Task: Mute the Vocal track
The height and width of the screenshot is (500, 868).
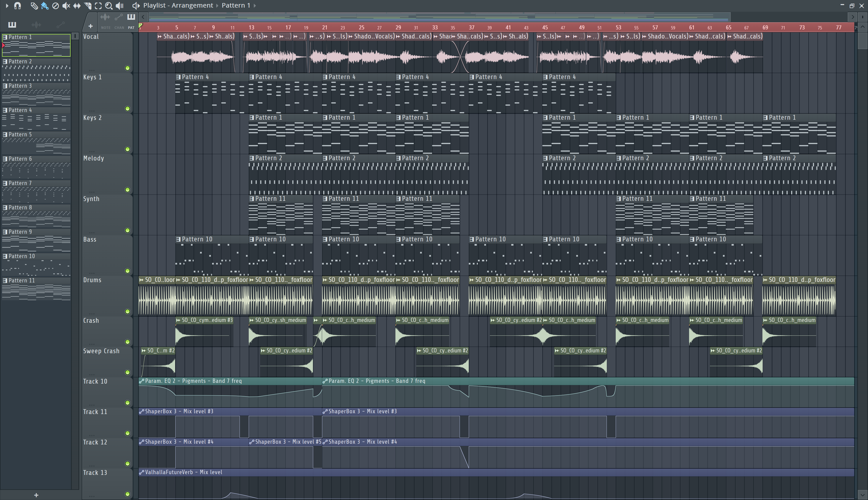Action: [128, 68]
